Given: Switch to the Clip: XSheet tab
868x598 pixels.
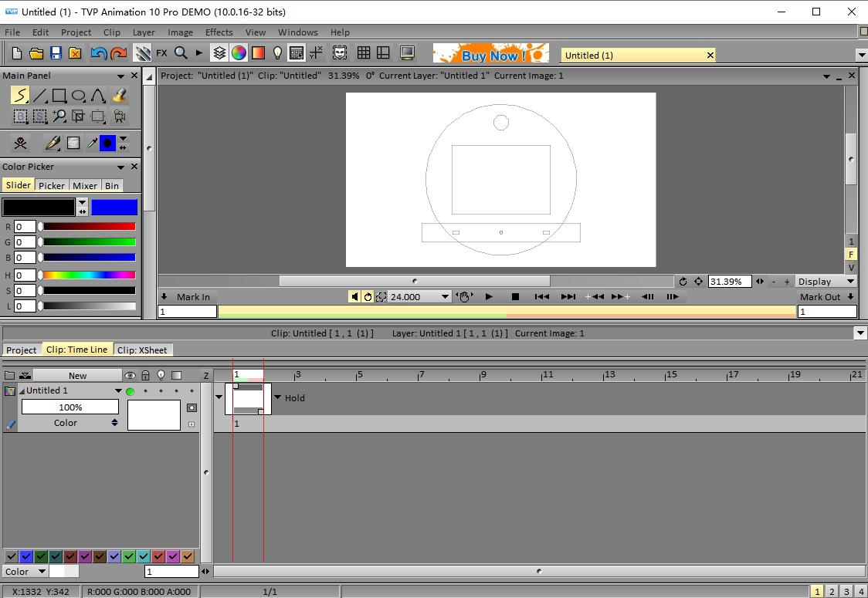Looking at the screenshot, I should point(142,350).
